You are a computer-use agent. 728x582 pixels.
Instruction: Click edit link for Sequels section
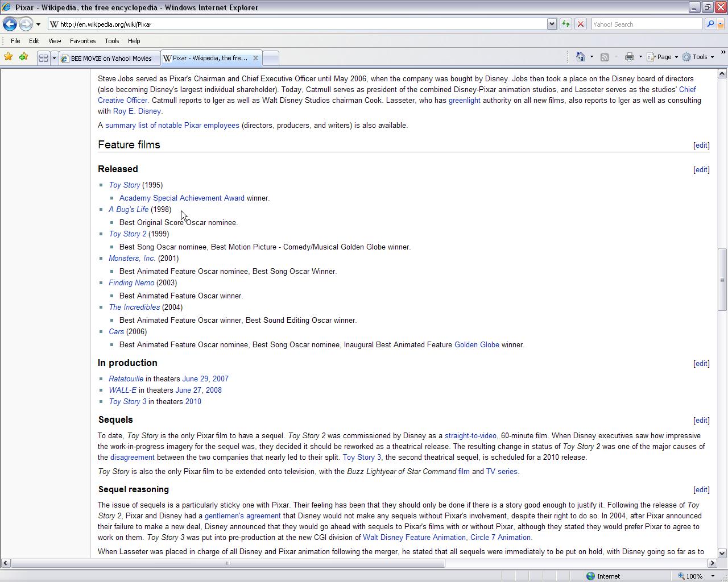pyautogui.click(x=701, y=421)
